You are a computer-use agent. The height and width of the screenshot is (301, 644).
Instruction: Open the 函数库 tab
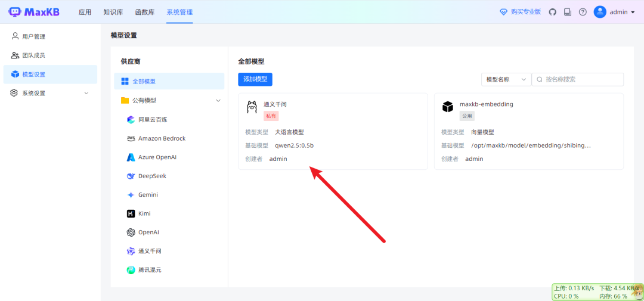click(145, 12)
